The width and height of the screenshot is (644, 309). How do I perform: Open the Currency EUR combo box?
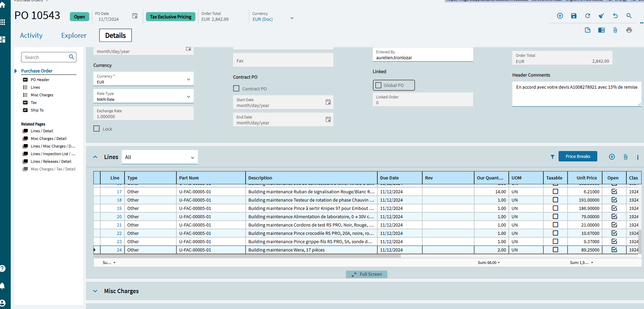tap(144, 79)
